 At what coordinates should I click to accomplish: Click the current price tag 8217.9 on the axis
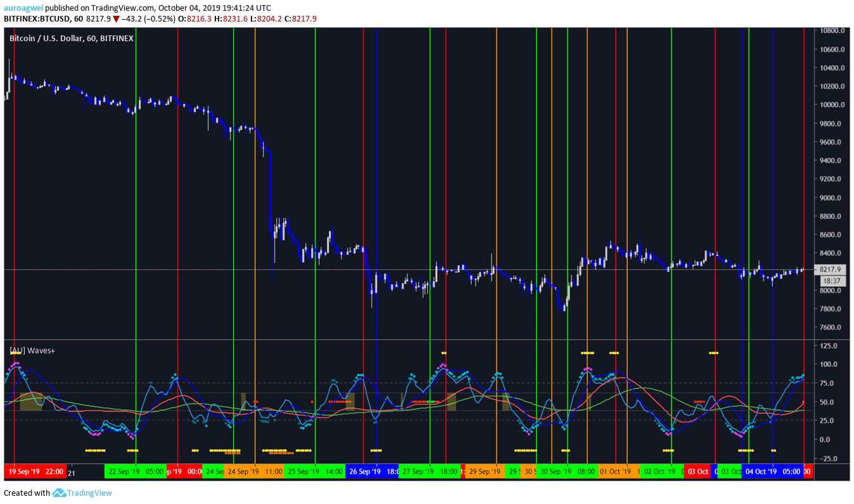click(x=829, y=269)
